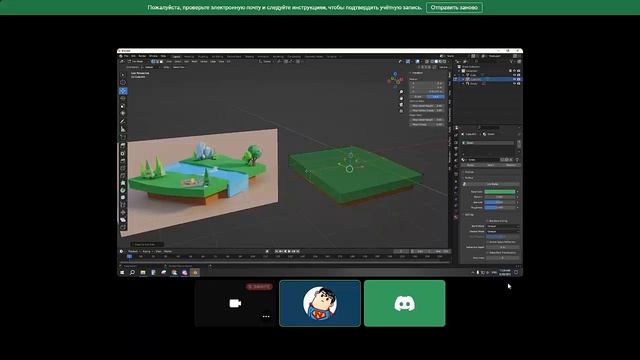Toggle camera view gizmo in viewport
The height and width of the screenshot is (360, 640).
(401, 104)
